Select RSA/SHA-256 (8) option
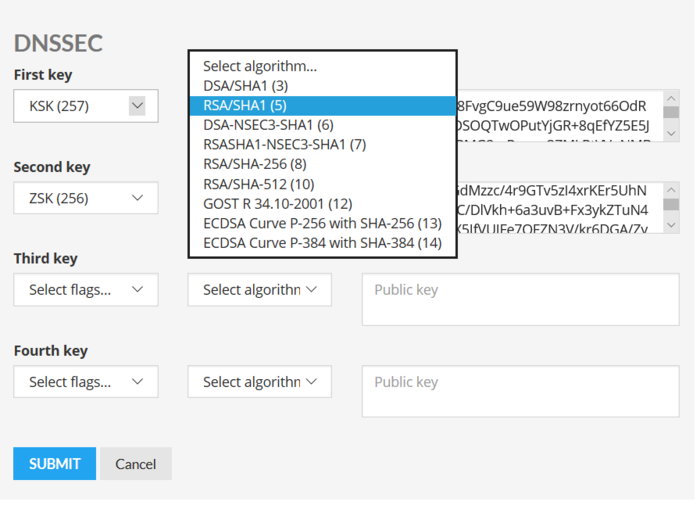The image size is (700, 516). (322, 164)
